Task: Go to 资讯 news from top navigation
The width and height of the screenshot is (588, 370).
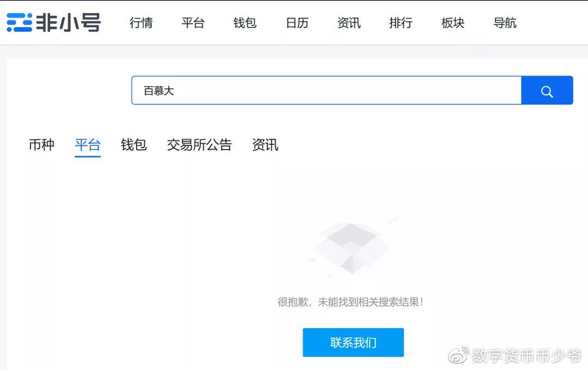Action: (x=348, y=23)
